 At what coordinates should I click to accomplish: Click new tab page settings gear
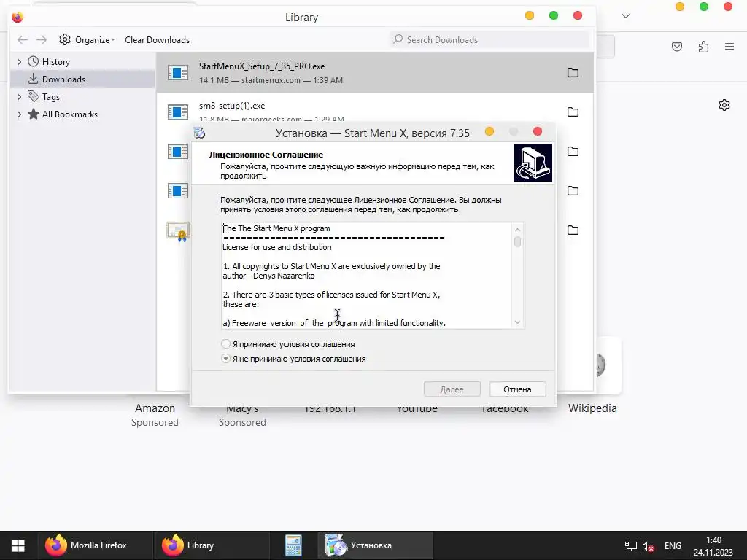click(724, 105)
